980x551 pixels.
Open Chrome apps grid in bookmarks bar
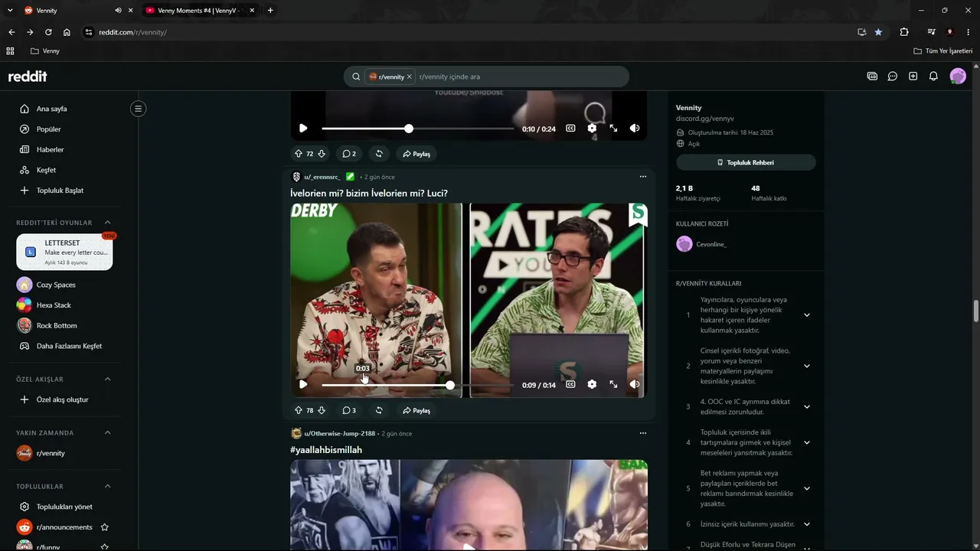click(10, 51)
